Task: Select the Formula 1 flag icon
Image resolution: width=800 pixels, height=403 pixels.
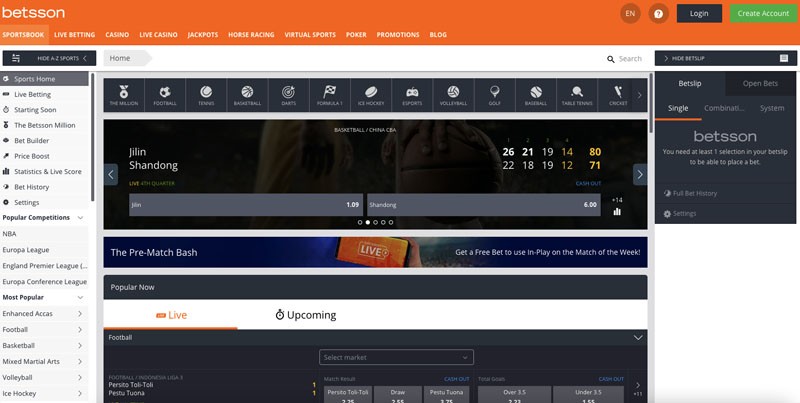Action: 330,95
